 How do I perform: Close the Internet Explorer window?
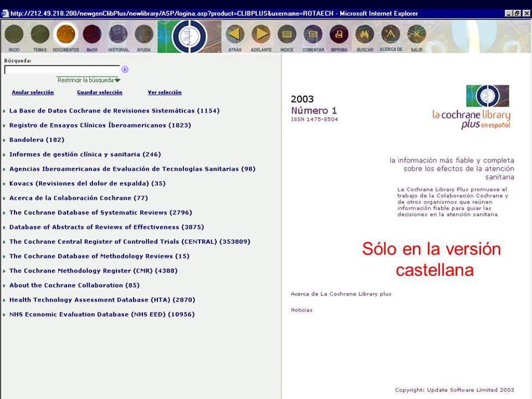pos(526,13)
